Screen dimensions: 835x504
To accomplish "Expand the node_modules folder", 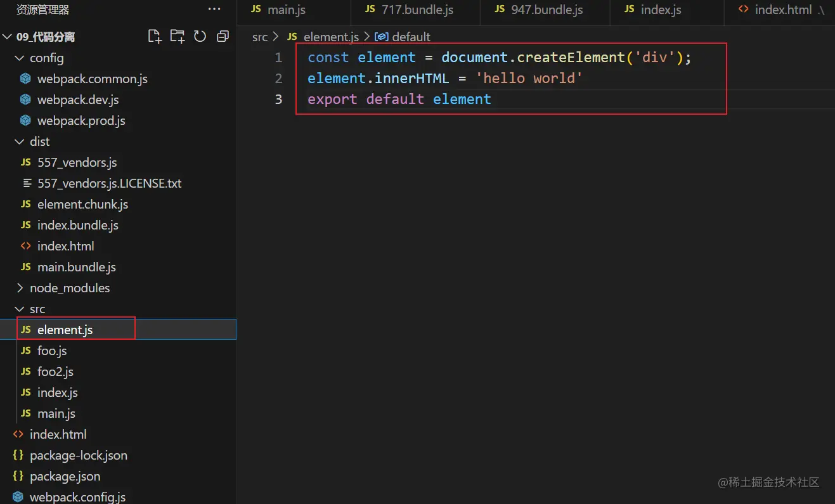I will coord(20,288).
